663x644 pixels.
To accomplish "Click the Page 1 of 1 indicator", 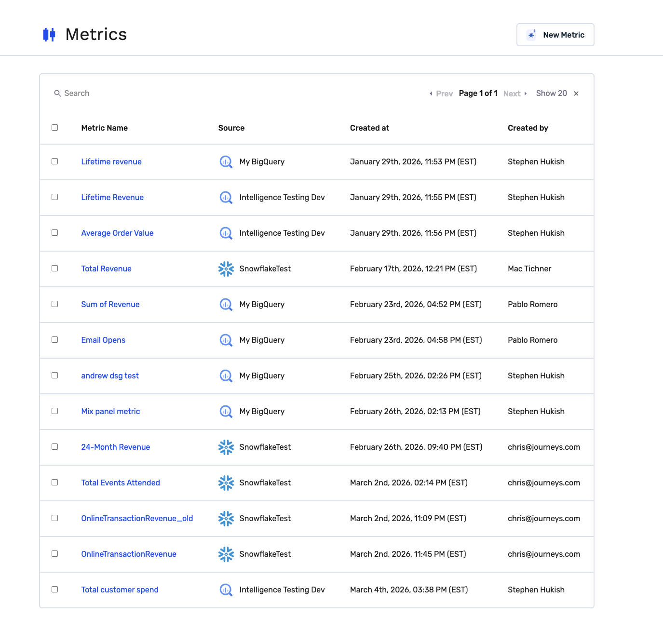I will point(478,93).
